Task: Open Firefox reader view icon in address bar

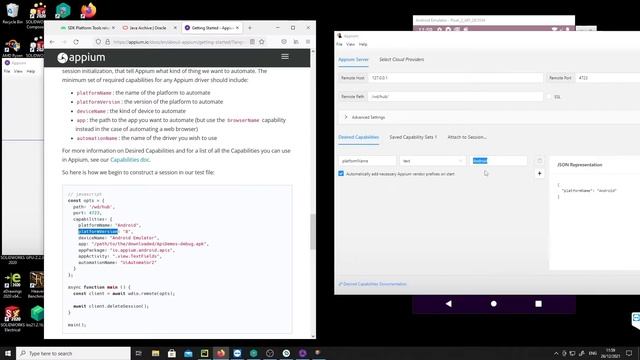Action: [x=252, y=42]
